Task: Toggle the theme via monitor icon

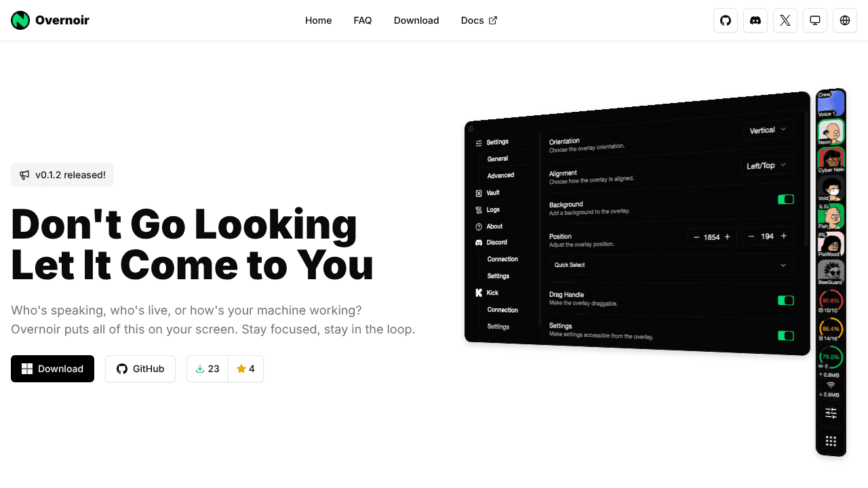Action: pos(815,20)
